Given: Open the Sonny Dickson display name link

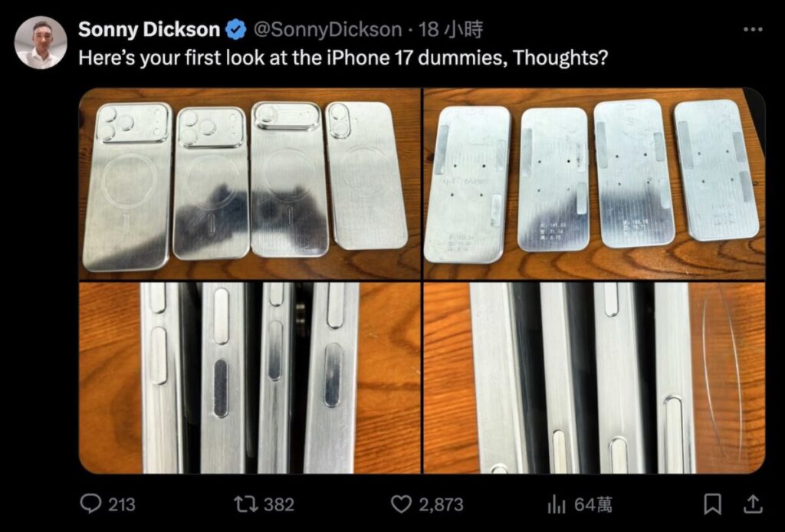Looking at the screenshot, I should (x=149, y=30).
